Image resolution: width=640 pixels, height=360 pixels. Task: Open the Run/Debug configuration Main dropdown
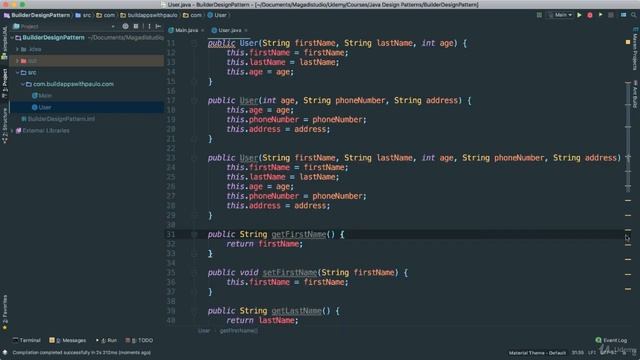coord(560,15)
